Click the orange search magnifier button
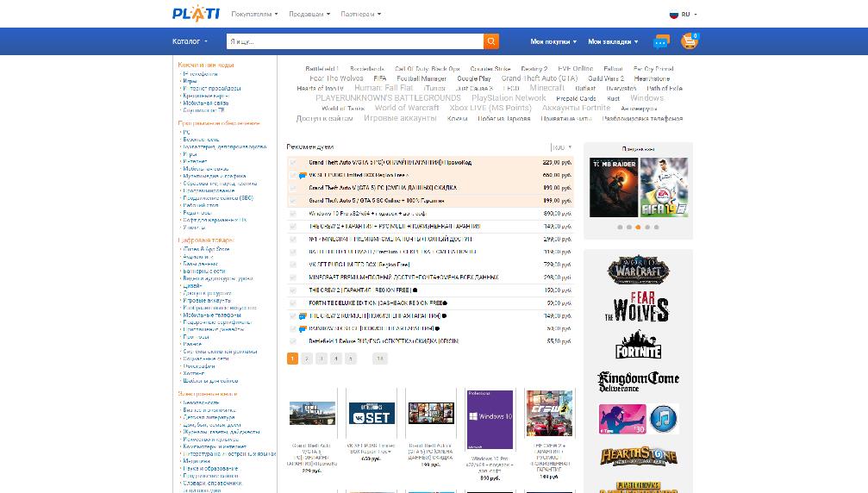Viewport: 868px width, 493px height. [491, 41]
